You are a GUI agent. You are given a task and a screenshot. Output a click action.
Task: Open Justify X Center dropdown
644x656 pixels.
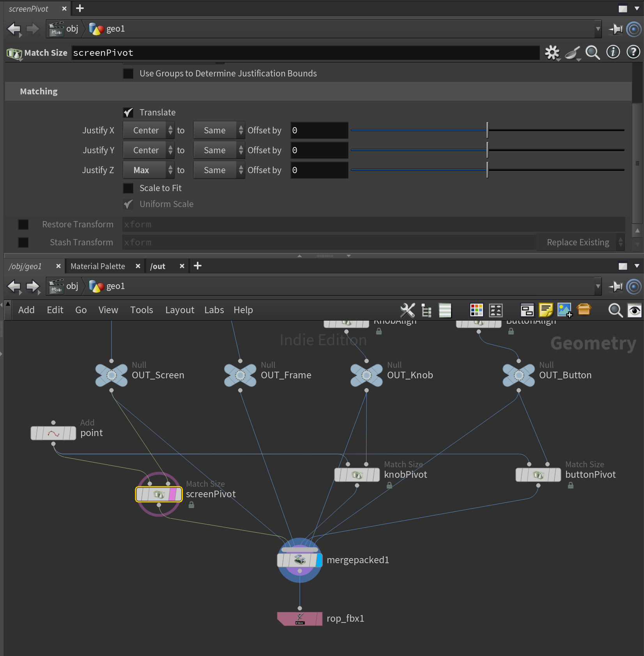point(148,131)
